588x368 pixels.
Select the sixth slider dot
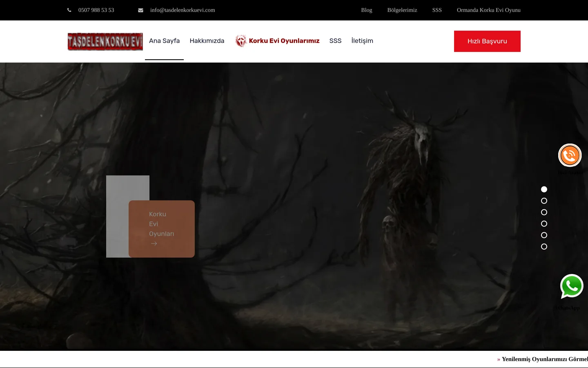tap(544, 247)
